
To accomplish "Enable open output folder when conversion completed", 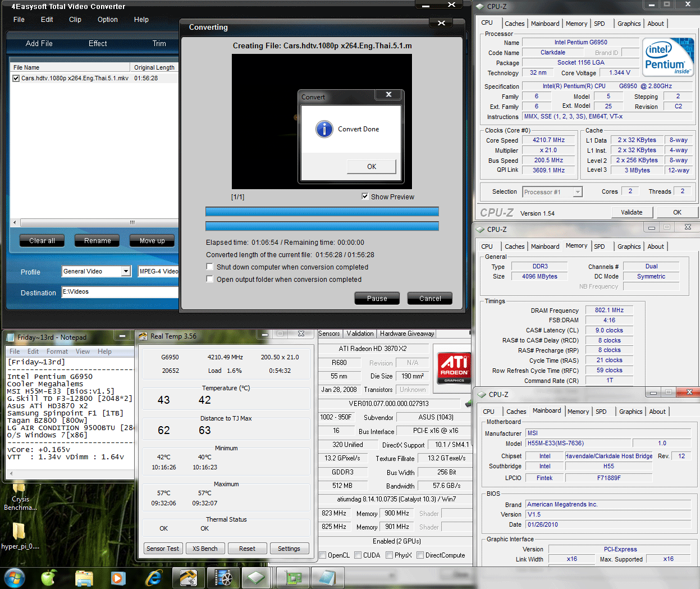I will (210, 279).
